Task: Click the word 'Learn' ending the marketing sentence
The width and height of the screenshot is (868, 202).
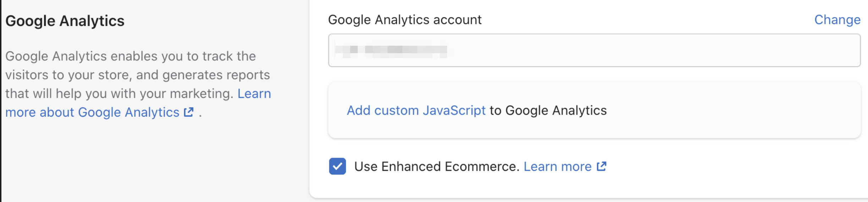Action: [254, 94]
